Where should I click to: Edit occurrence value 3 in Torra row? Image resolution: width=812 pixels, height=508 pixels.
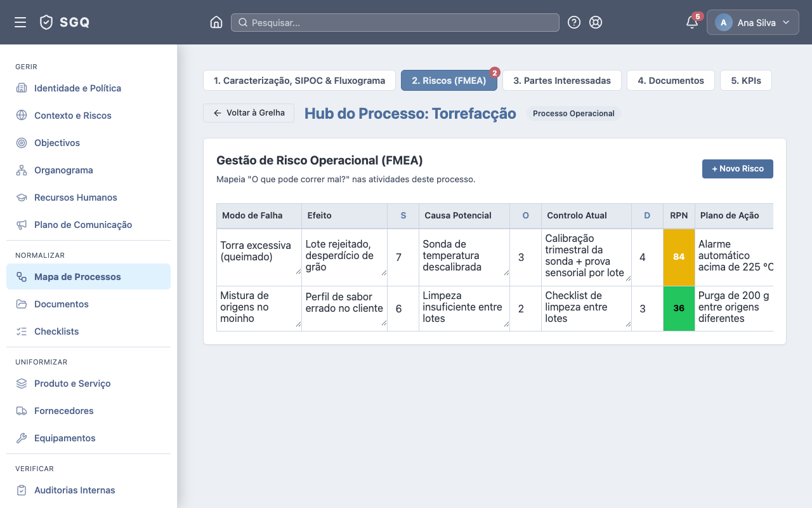[525, 257]
